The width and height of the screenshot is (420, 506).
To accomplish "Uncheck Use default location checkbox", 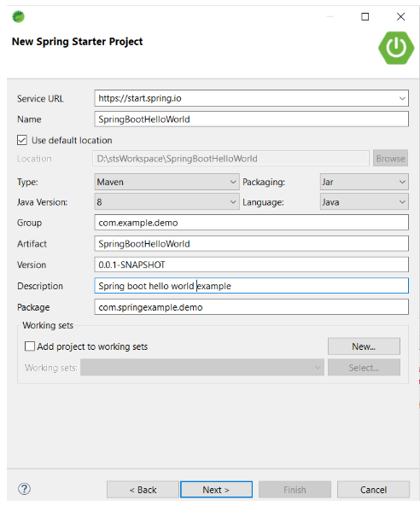I will coord(22,140).
